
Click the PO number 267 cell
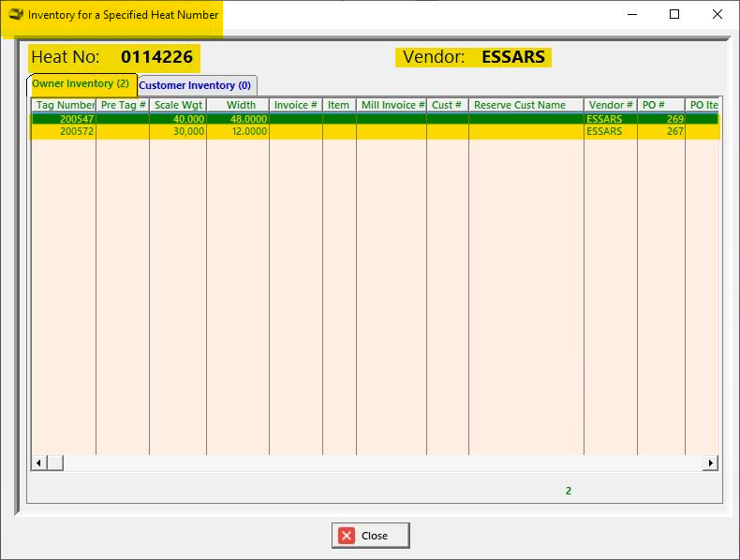tap(661, 131)
